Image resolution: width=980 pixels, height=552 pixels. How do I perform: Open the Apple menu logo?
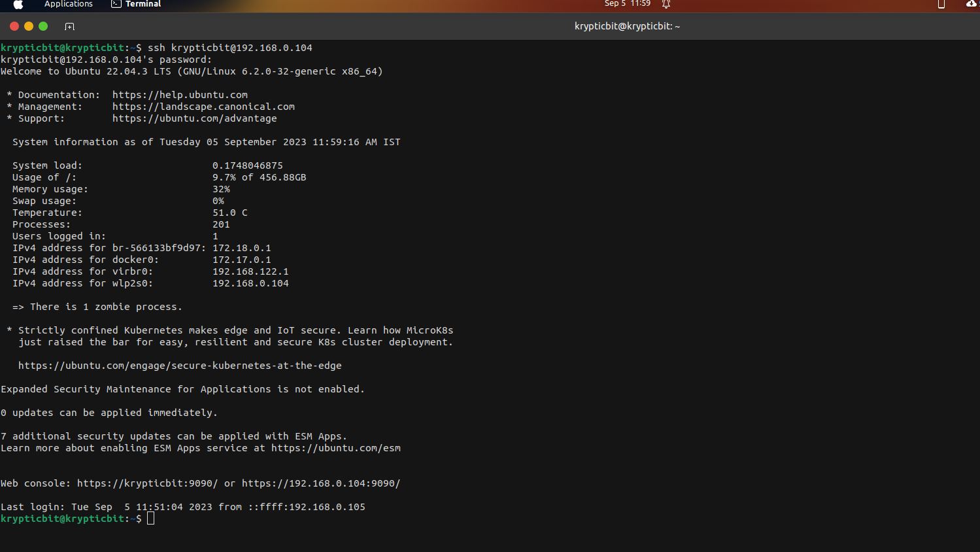coord(17,4)
